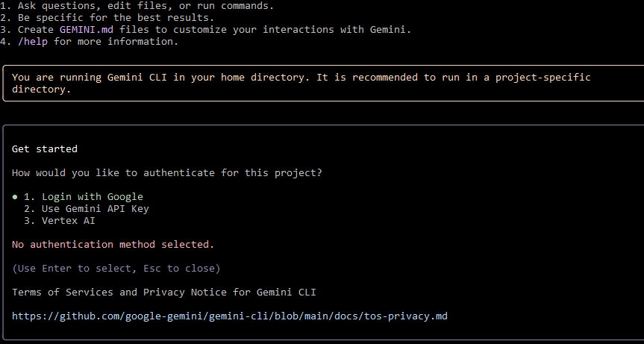Click the Use Enter to select hint
The width and height of the screenshot is (644, 344).
81,268
